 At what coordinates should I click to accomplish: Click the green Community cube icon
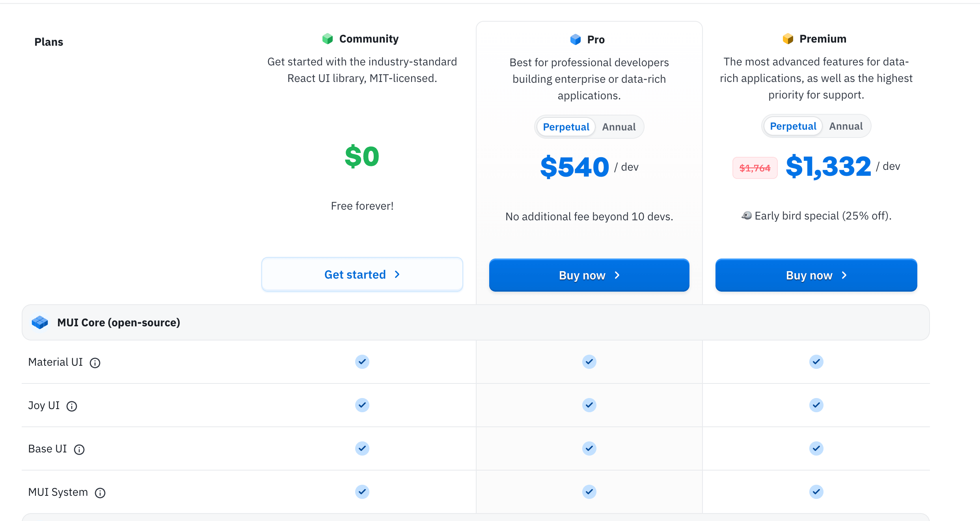tap(328, 39)
